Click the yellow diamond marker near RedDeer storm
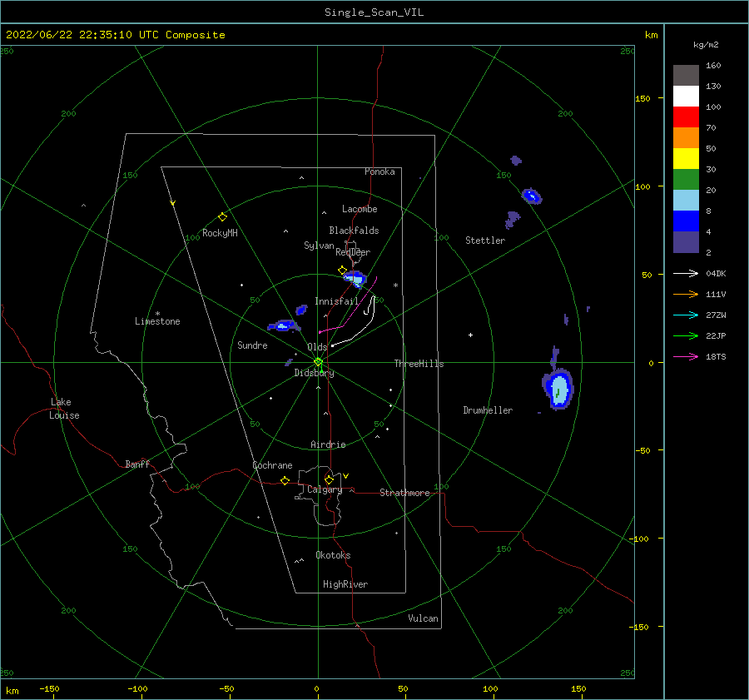Image resolution: width=749 pixels, height=700 pixels. pyautogui.click(x=343, y=270)
